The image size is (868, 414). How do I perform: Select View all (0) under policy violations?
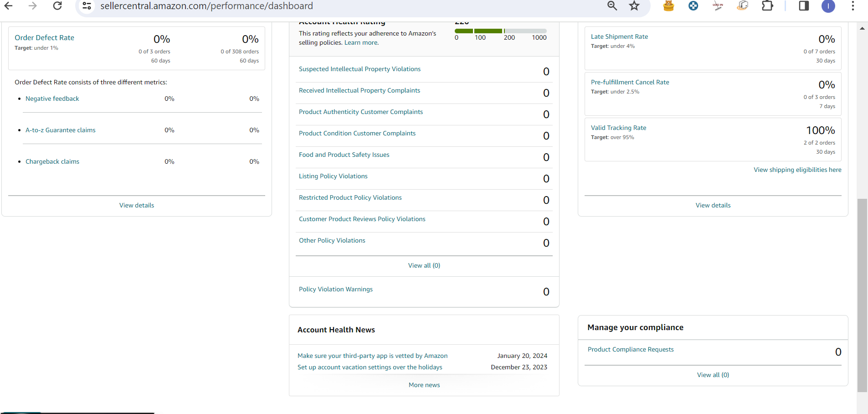pos(424,265)
